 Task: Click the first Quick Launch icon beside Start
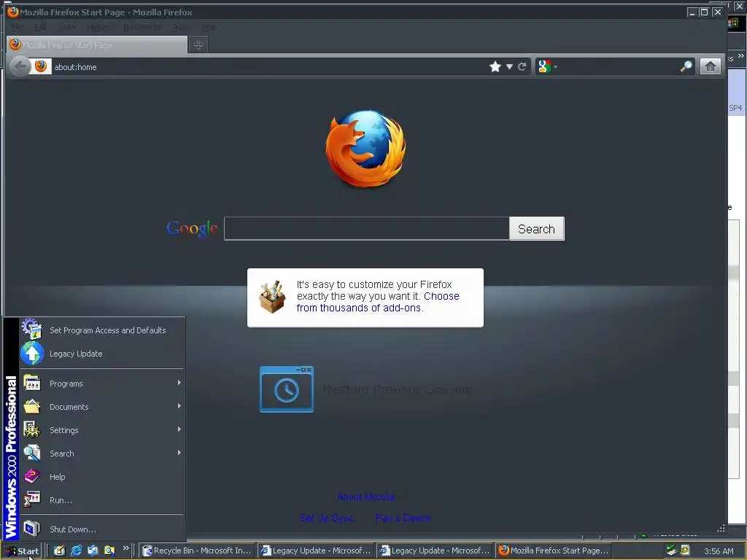click(59, 551)
